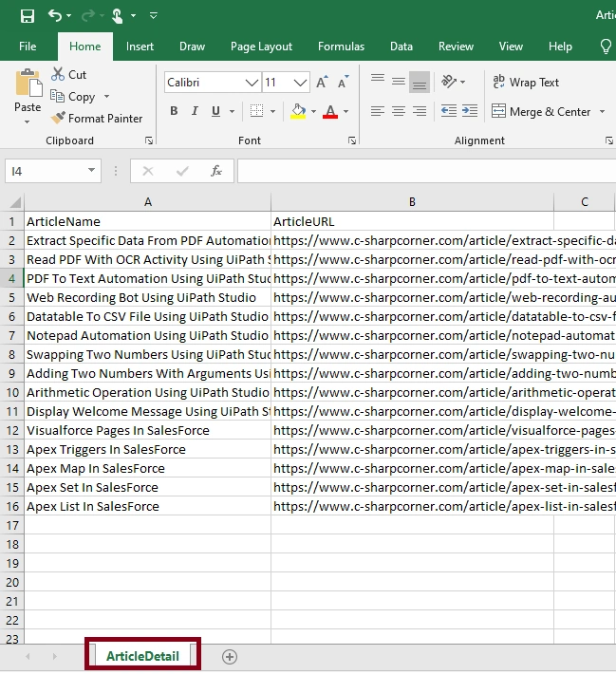Switch to the View tab
The image size is (616, 674).
click(511, 47)
